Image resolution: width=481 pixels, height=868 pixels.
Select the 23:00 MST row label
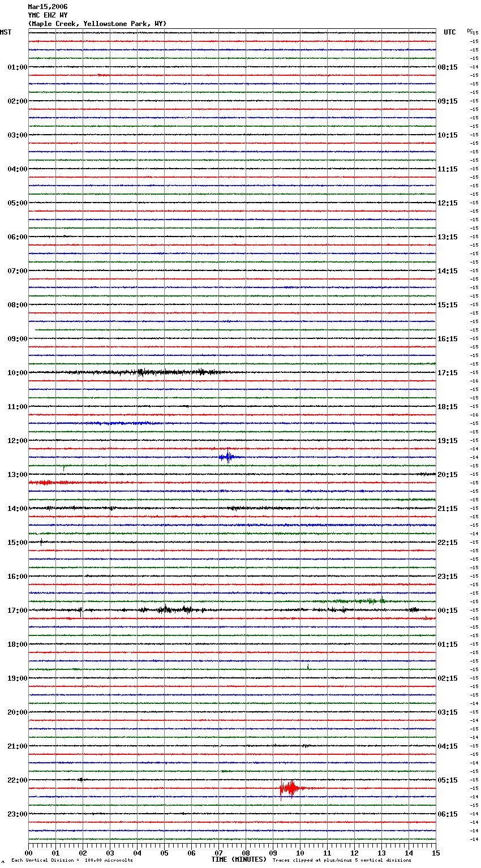coord(18,814)
